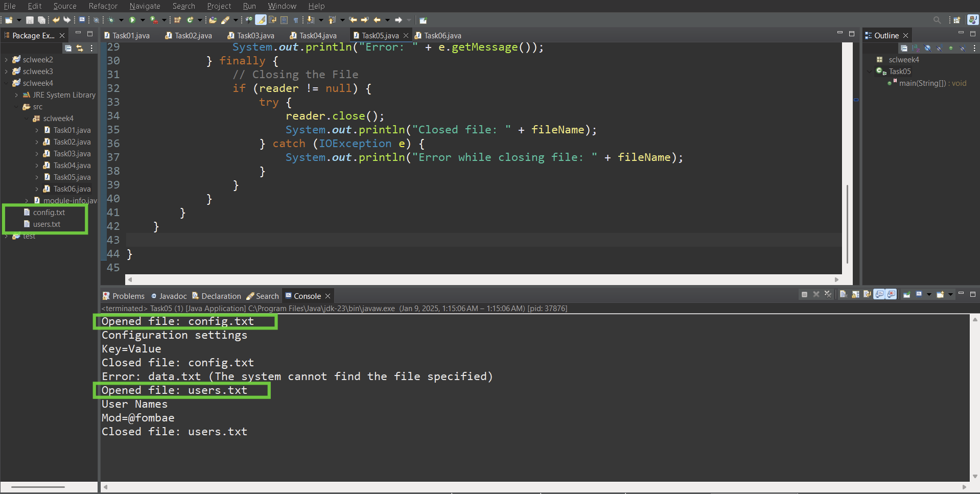The height and width of the screenshot is (494, 980).
Task: Click the console horizontal scrollbar
Action: (x=535, y=487)
